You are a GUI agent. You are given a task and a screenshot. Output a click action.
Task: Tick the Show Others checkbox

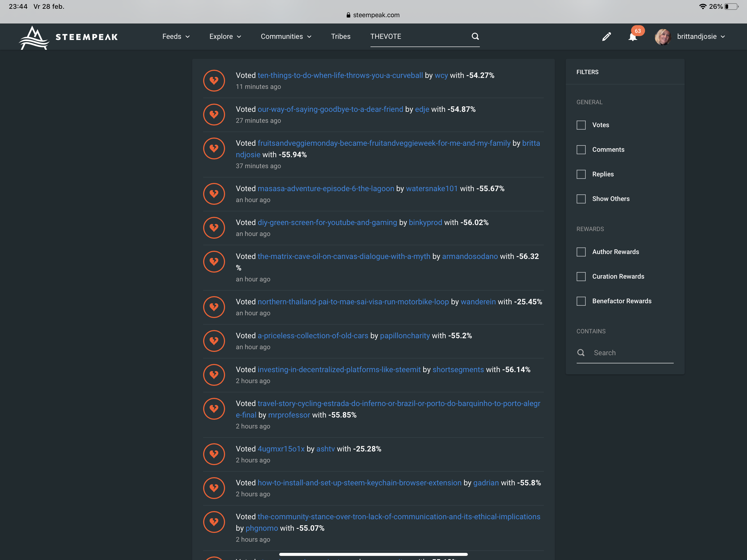pyautogui.click(x=581, y=199)
